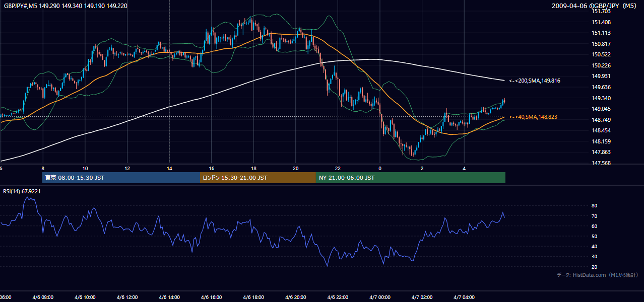
Task: Click price axis value 148.454
Action: (x=601, y=130)
